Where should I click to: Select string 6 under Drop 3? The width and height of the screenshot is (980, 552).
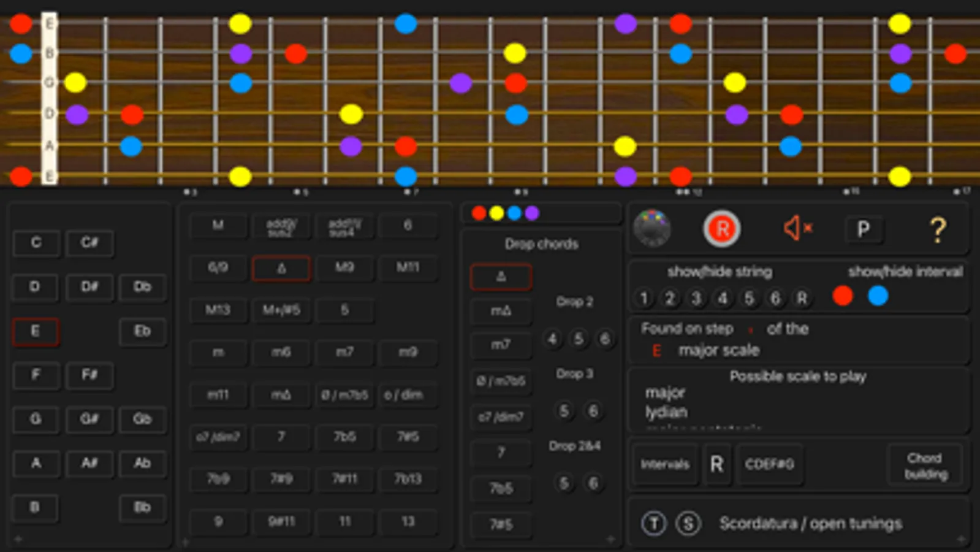(x=593, y=410)
